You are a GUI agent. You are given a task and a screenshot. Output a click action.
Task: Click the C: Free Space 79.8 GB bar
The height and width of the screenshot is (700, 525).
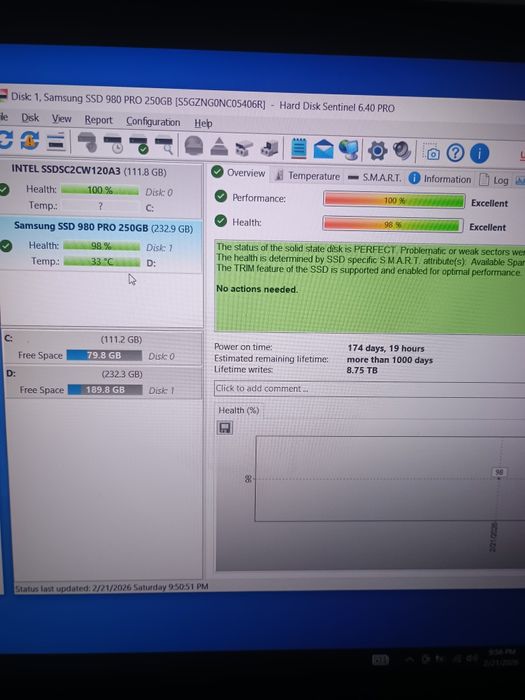[x=104, y=355]
